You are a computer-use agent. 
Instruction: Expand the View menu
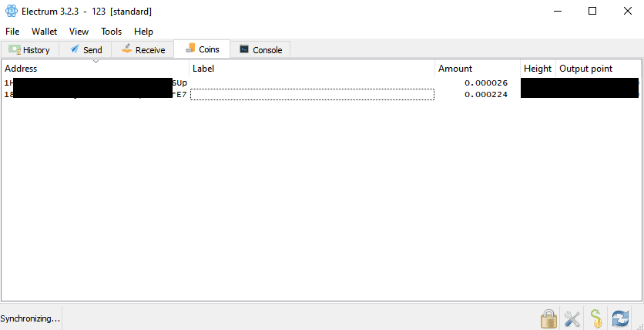coord(79,32)
